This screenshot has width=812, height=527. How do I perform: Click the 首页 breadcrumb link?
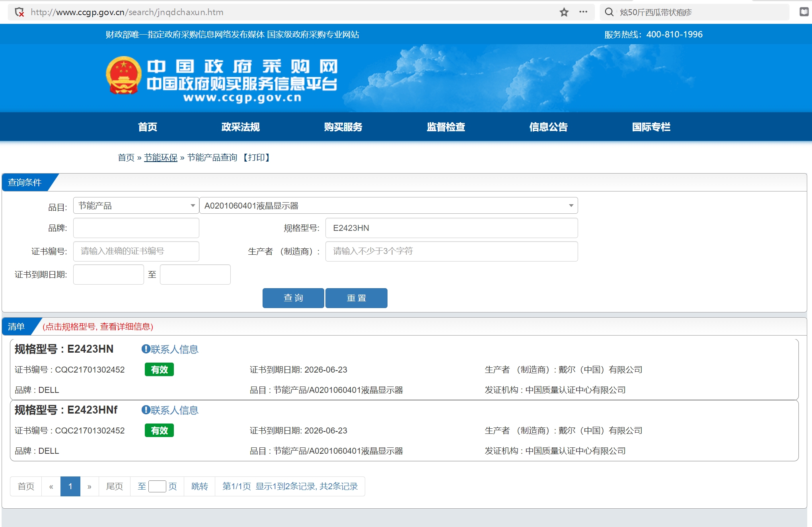coord(126,158)
